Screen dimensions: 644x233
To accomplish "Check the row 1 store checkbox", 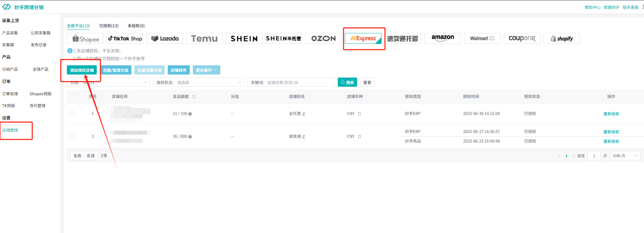I will [72, 114].
